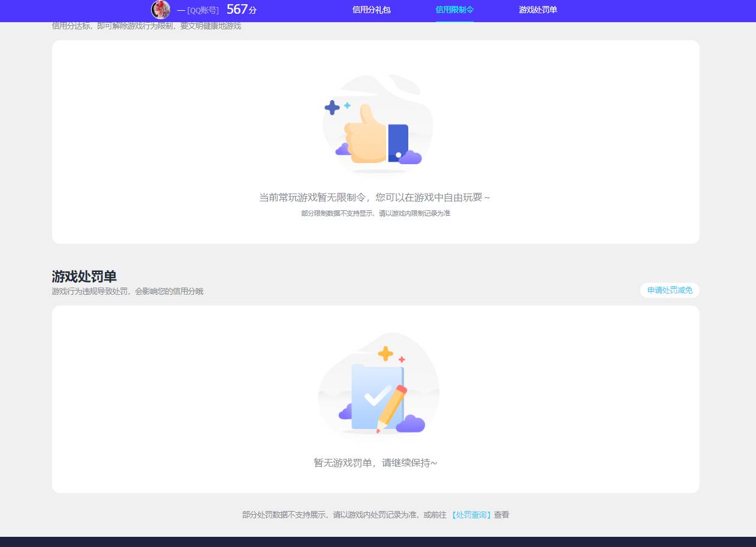
Task: Click the 暂无游戏罚单 message text
Action: coord(375,463)
